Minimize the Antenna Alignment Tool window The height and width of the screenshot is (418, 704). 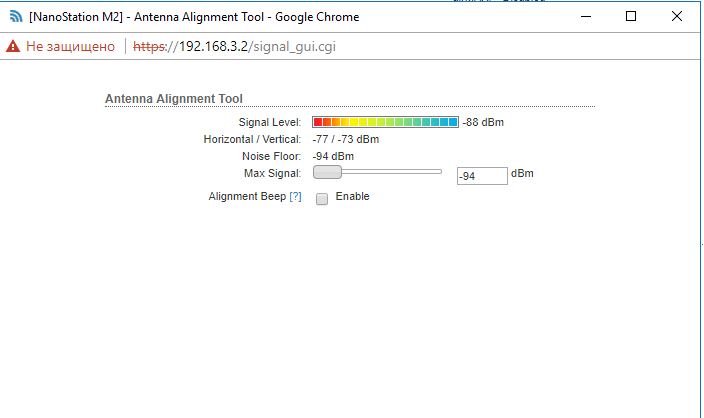point(586,17)
